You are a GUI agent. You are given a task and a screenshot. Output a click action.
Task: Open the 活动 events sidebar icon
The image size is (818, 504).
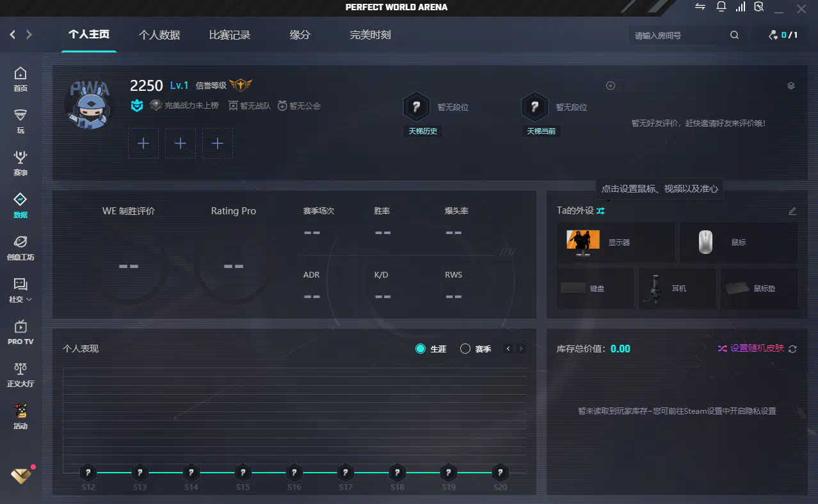pyautogui.click(x=20, y=417)
